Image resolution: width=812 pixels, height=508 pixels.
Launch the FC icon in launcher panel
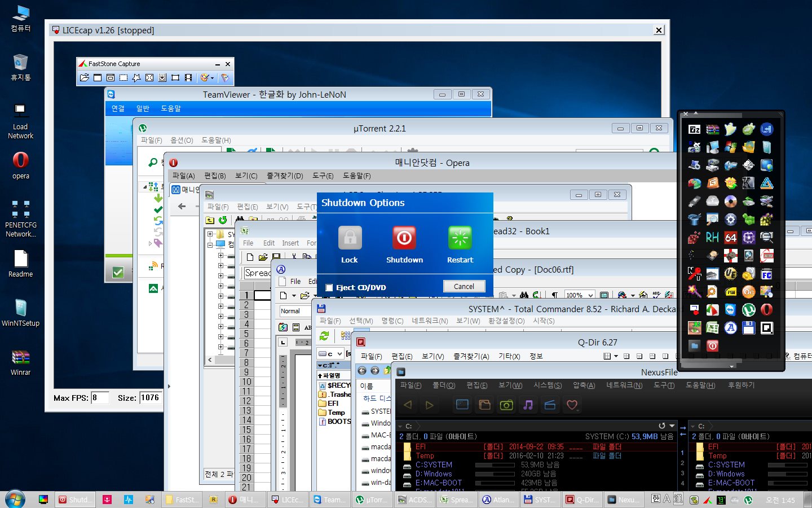click(x=767, y=274)
